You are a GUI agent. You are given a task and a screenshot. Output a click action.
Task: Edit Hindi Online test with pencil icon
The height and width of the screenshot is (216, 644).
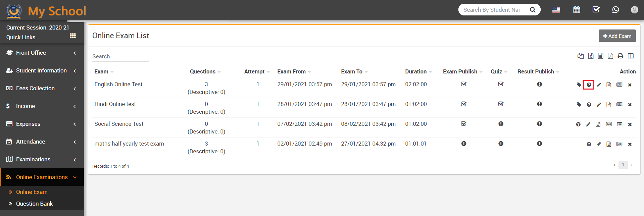[599, 105]
